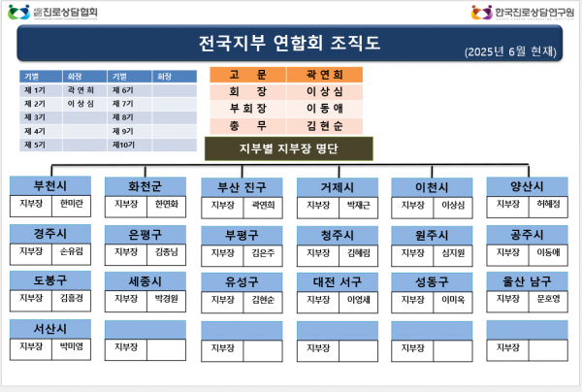
Task: Click the date note '(2025년 6월 현재)'
Action: point(510,51)
